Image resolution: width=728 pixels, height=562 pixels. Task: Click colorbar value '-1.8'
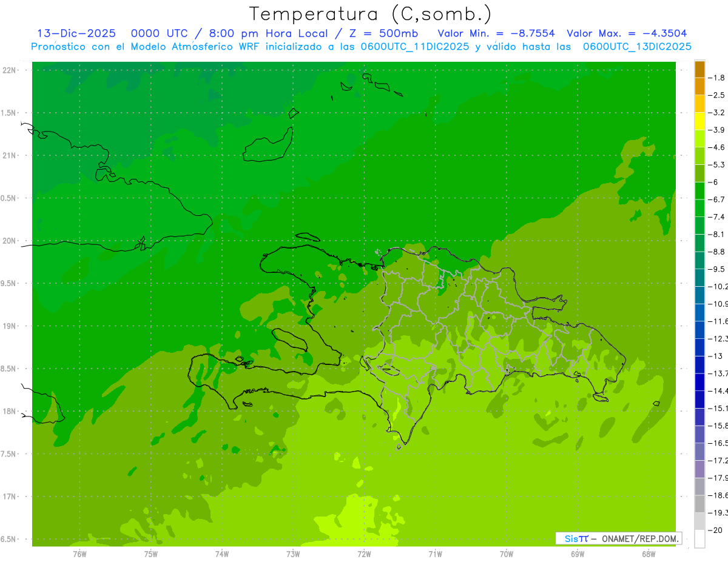(716, 78)
